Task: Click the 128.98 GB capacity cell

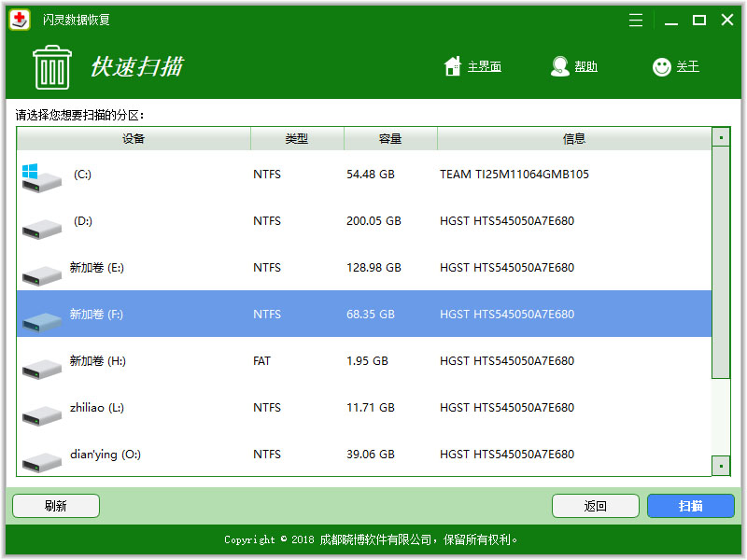Action: click(x=374, y=268)
